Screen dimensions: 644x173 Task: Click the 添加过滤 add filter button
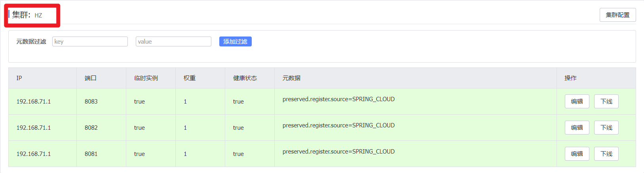coord(235,42)
